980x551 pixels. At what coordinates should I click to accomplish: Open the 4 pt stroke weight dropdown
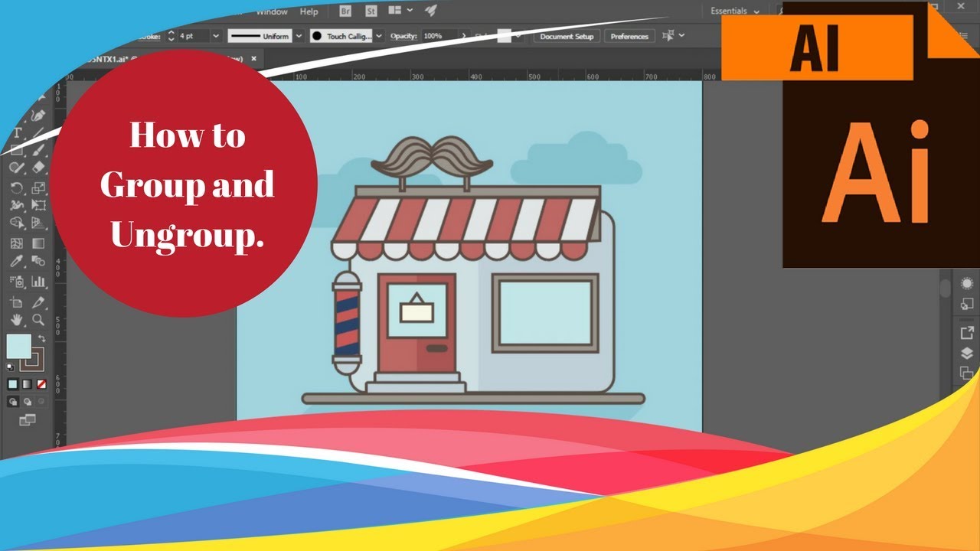coord(215,36)
